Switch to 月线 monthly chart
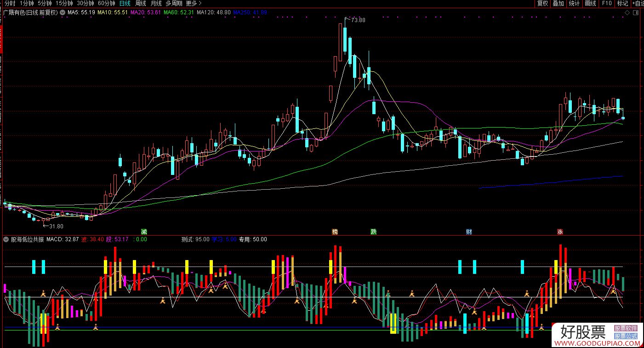 click(x=156, y=3)
